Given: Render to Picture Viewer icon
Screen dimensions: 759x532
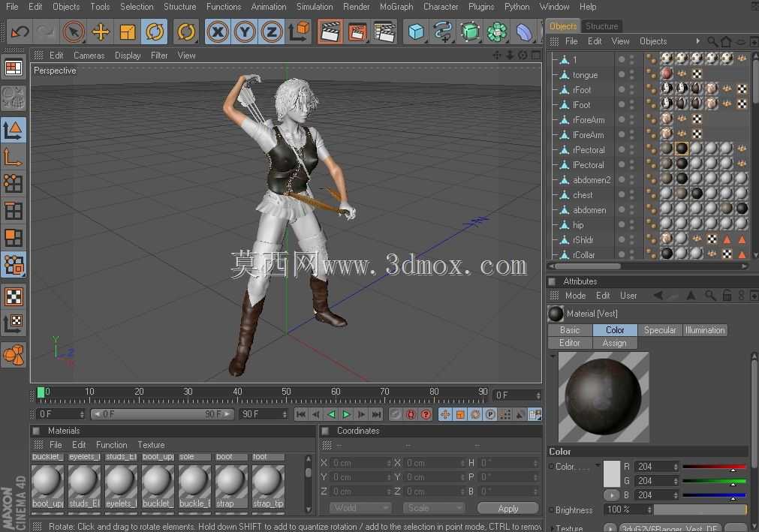Looking at the screenshot, I should [x=357, y=32].
